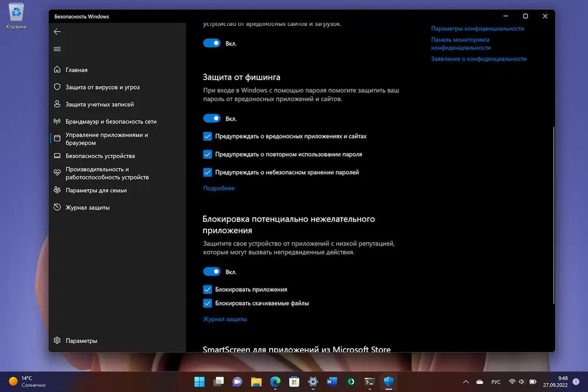Click the Windows Security shield on the taskbar

(389, 382)
